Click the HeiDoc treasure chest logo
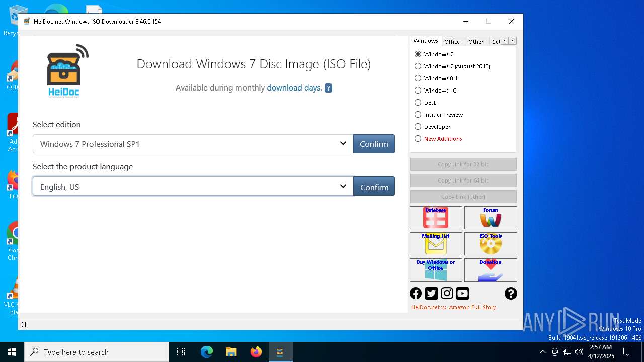 pos(67,70)
